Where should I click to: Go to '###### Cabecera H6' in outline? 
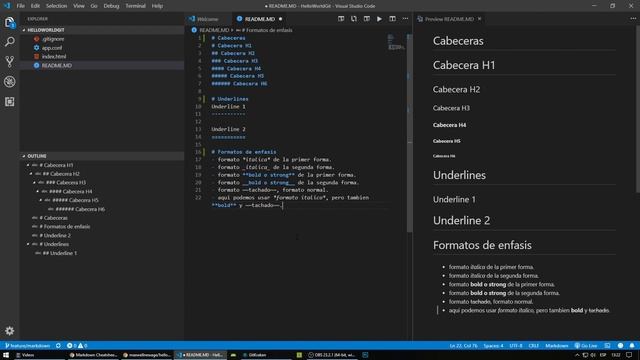point(80,209)
